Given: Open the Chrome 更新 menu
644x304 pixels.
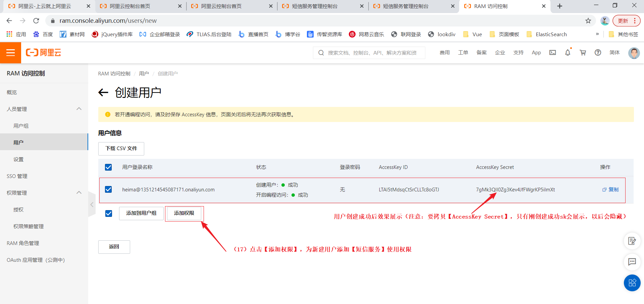Looking at the screenshot, I should [626, 21].
